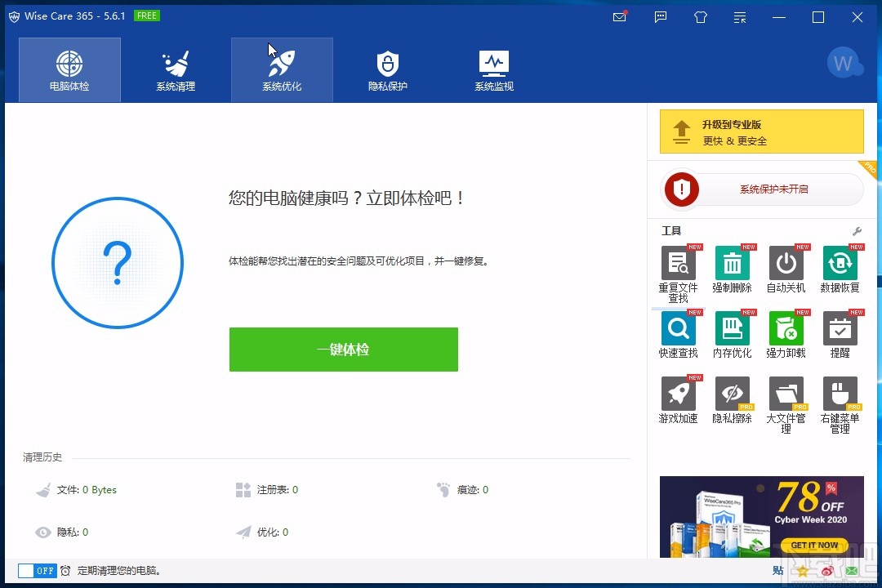The height and width of the screenshot is (588, 882).
Task: Click 优化: 0 history entry
Action: pos(262,532)
